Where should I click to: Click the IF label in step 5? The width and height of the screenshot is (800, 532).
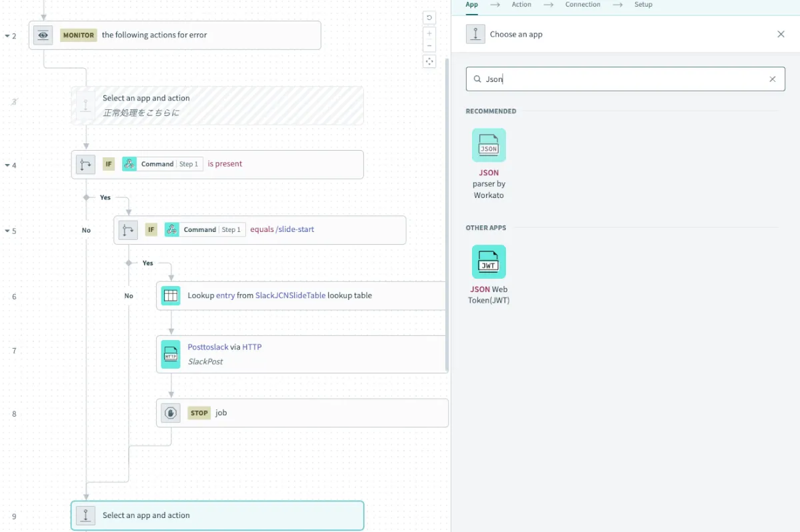coord(151,229)
